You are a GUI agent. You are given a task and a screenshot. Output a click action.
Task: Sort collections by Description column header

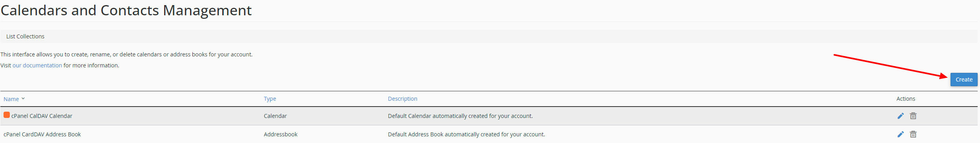[x=402, y=99]
